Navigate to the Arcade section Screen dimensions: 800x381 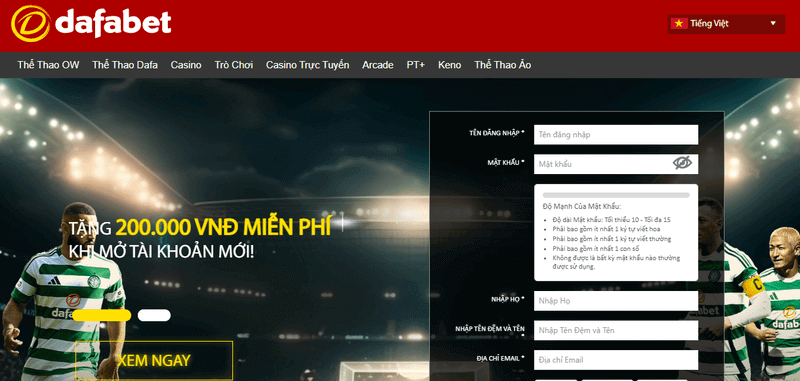tap(378, 65)
